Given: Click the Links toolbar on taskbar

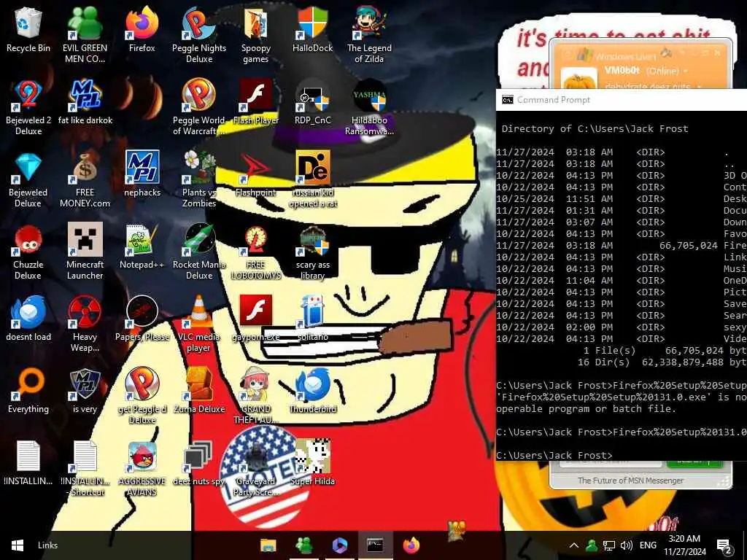Looking at the screenshot, I should point(47,545).
